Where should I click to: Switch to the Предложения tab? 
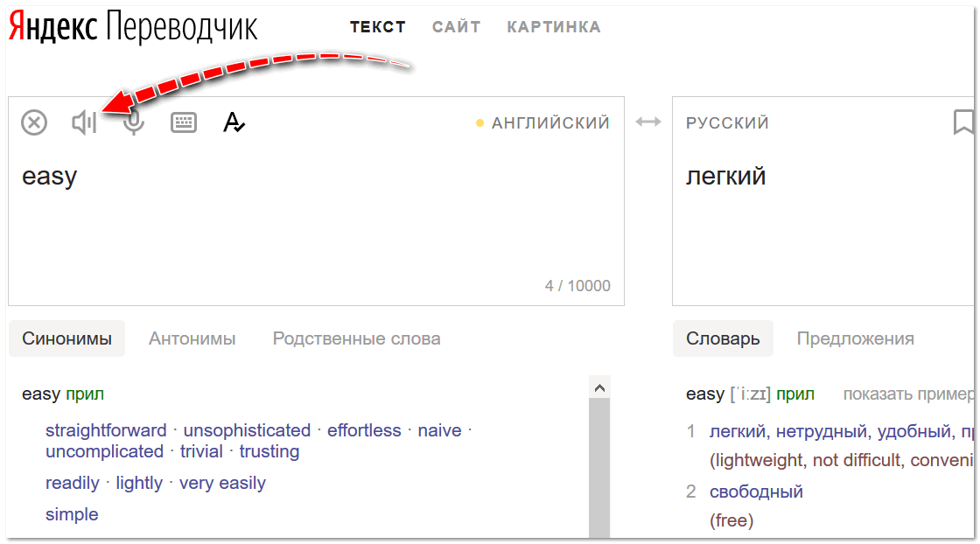[x=855, y=338]
